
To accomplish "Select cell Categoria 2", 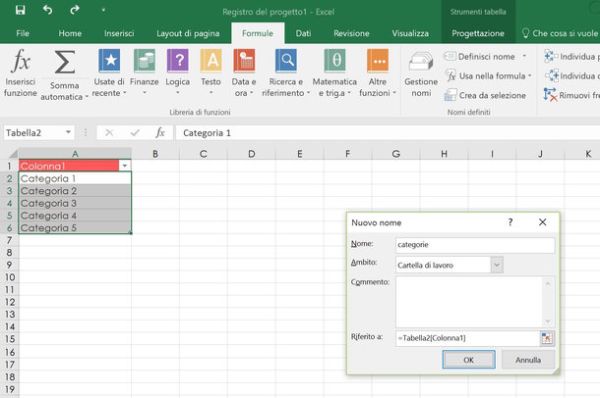I will 75,191.
